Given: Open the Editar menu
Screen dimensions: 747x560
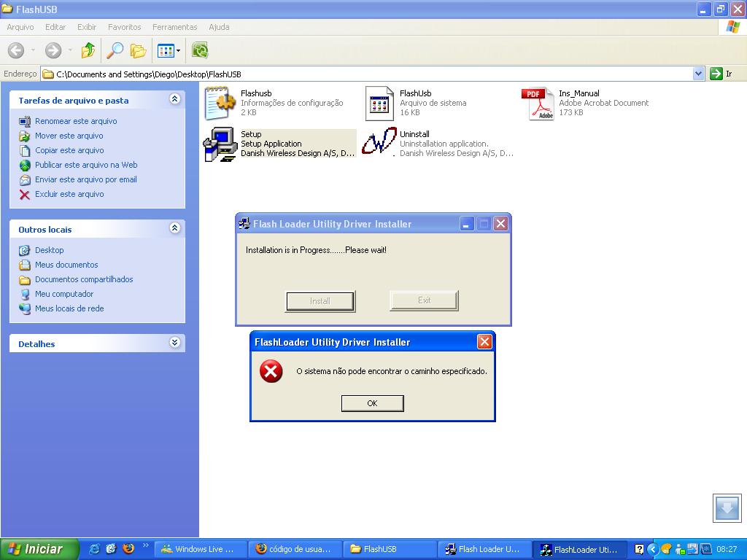Looking at the screenshot, I should [x=55, y=27].
